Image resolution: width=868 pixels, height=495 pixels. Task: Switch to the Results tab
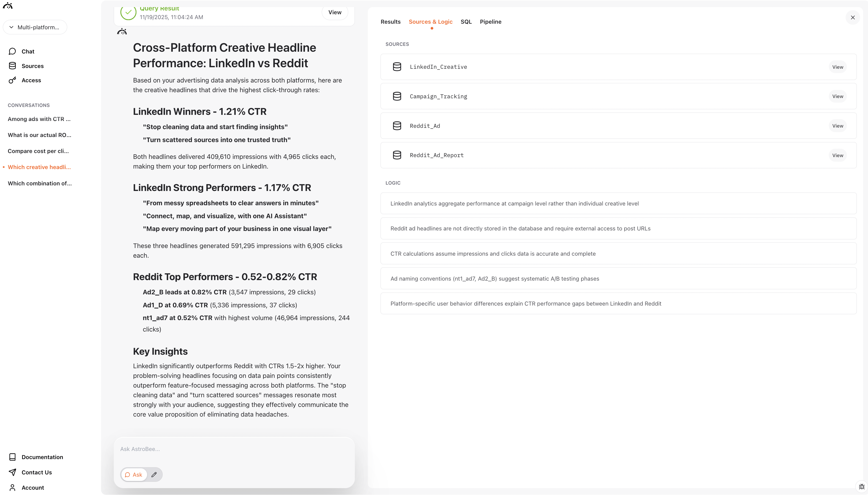coord(390,21)
